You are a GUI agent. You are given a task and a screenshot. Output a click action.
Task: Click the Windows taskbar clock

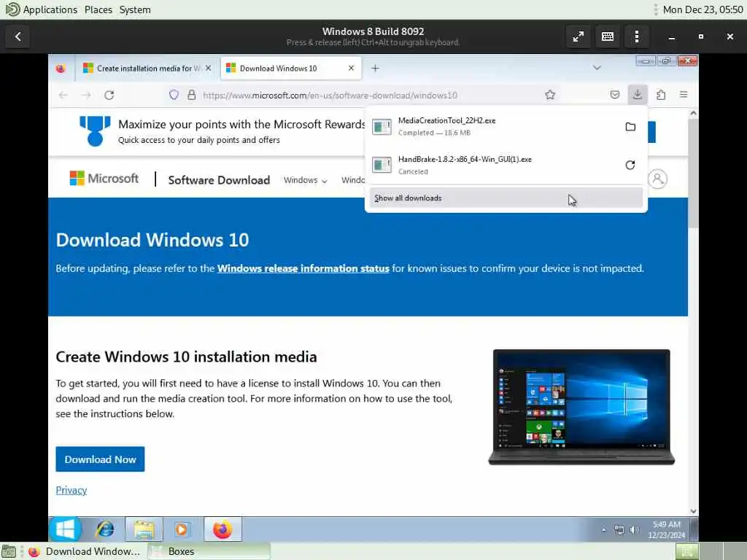coord(667,529)
